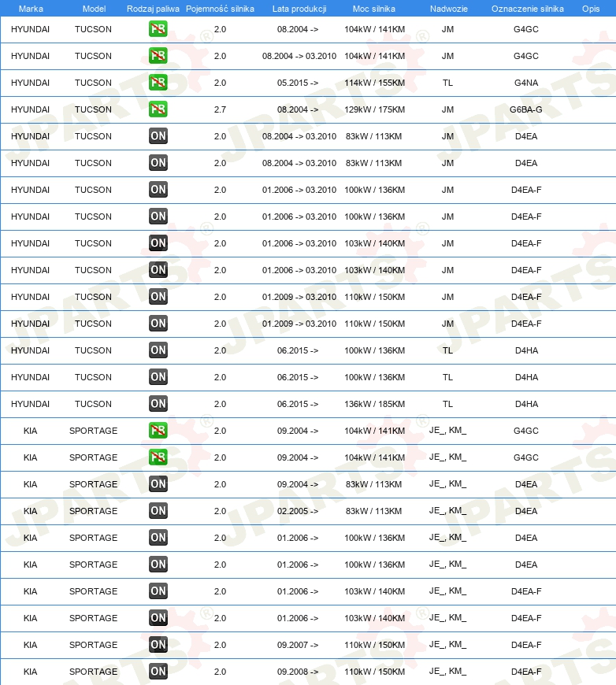Click the Pojemność silnika column header
The width and height of the screenshot is (616, 685).
coord(220,9)
